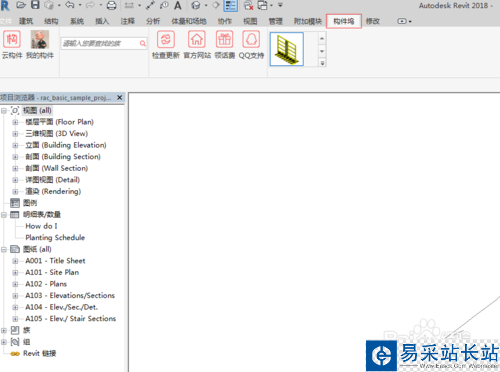Open the 3D view dropdown arrow
The width and height of the screenshot is (500, 372).
pyautogui.click(x=206, y=5)
